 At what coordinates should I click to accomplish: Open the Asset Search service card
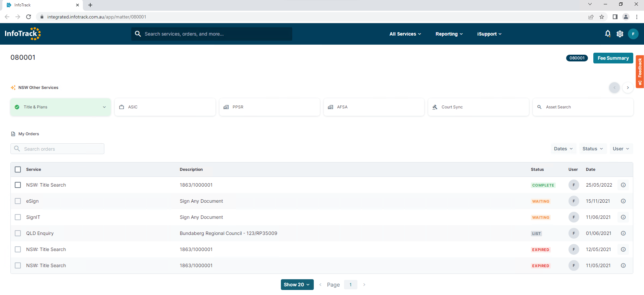[x=583, y=107]
